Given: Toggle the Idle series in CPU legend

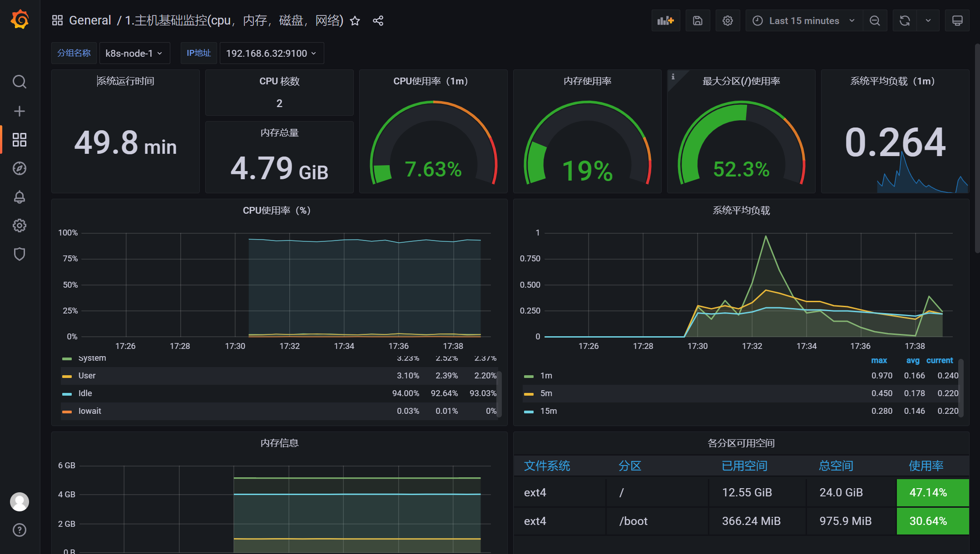Looking at the screenshot, I should (x=85, y=393).
